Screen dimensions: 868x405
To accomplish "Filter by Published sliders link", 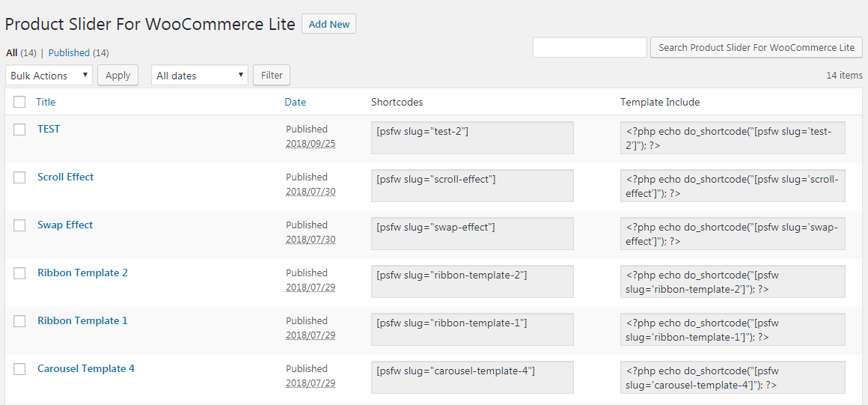I will tap(69, 53).
